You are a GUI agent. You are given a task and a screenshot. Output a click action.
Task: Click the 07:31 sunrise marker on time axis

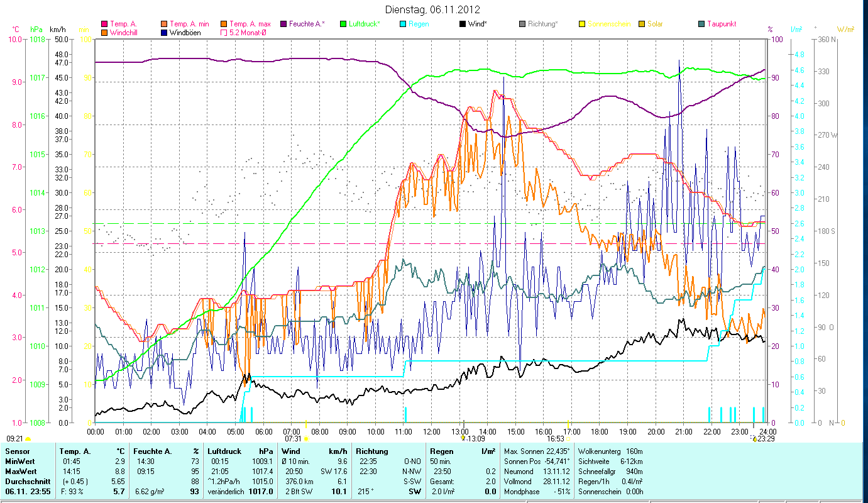click(293, 439)
